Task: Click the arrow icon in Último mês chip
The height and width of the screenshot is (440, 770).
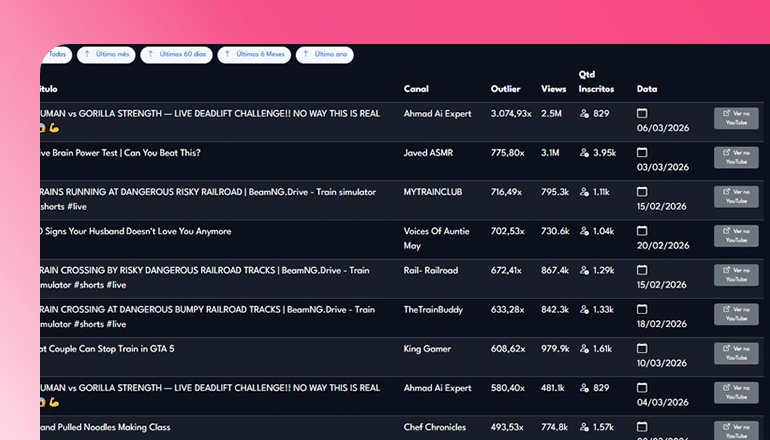Action: click(x=87, y=54)
